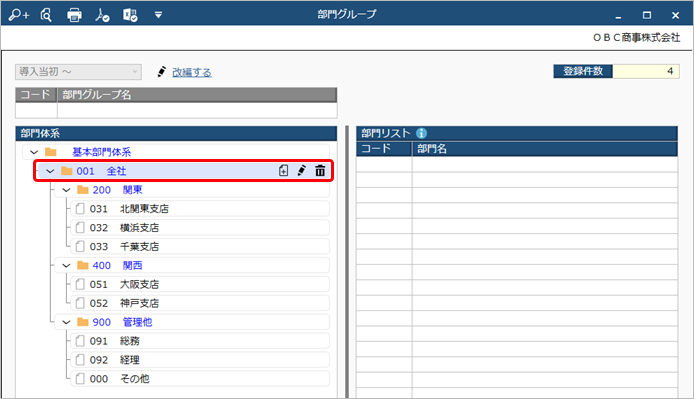The height and width of the screenshot is (399, 694).
Task: Click the 900 管理他 folder icon
Action: pyautogui.click(x=83, y=322)
